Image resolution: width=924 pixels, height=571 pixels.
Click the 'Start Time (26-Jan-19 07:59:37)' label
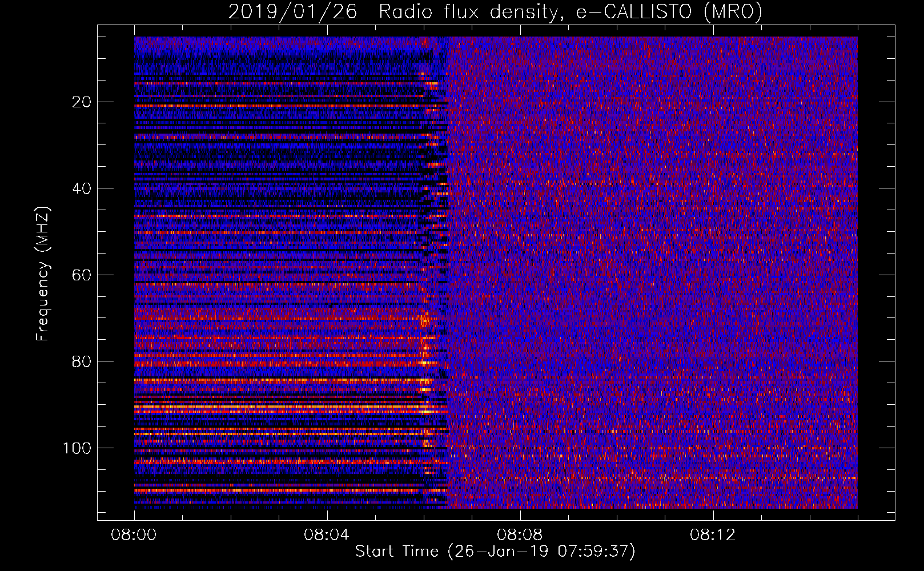point(495,552)
